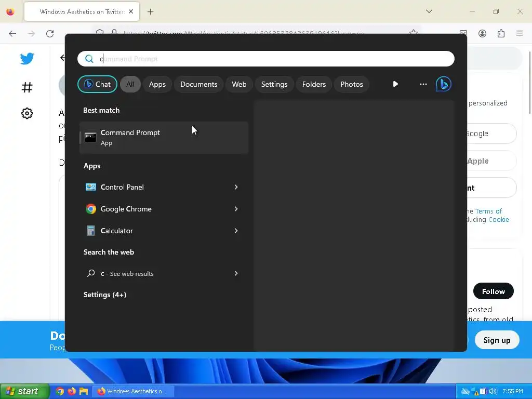The height and width of the screenshot is (399, 532).
Task: Go forward in Firefox
Action: [31, 33]
